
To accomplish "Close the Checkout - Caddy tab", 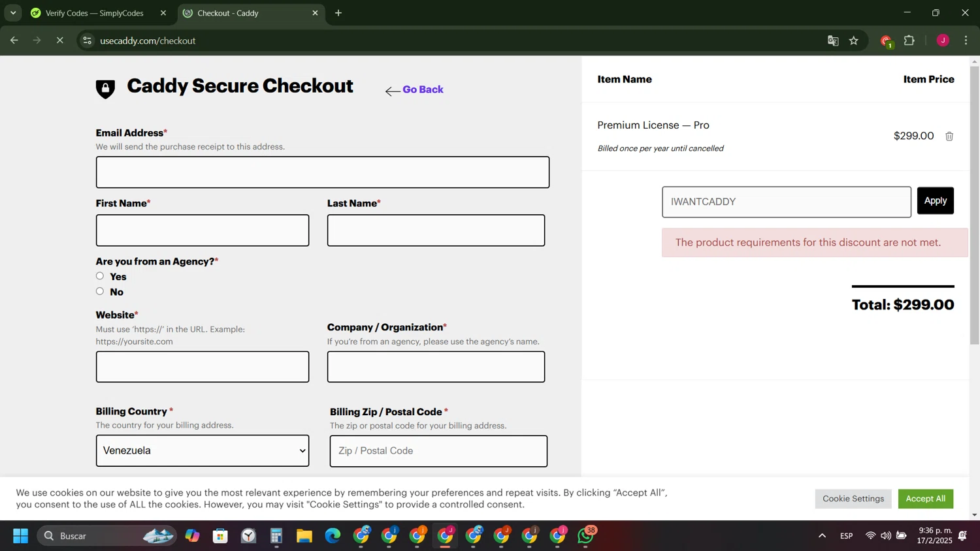I will point(315,13).
